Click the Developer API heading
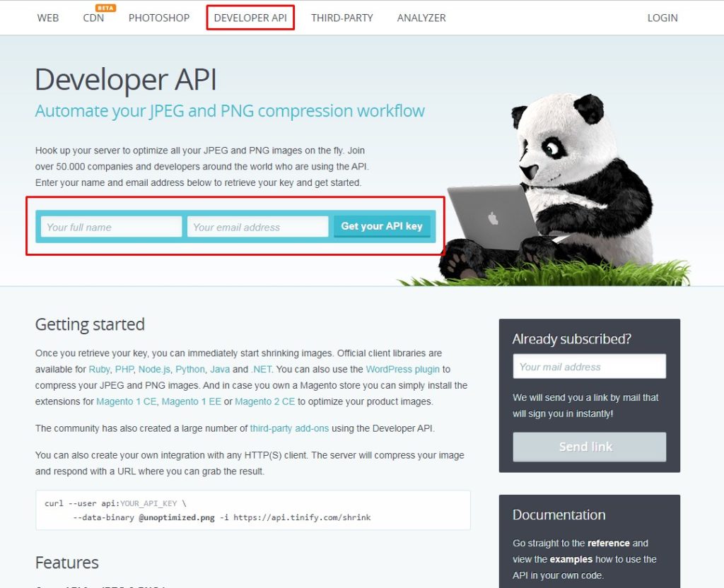 click(126, 80)
